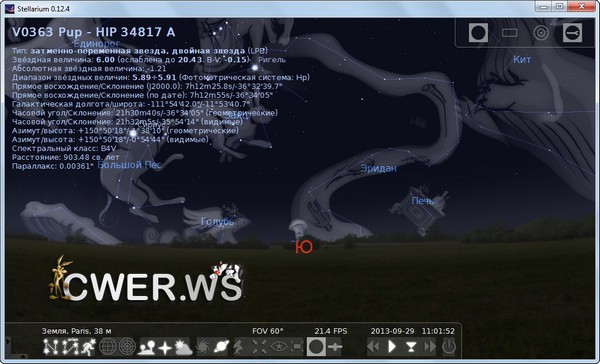Toggle nebulae and galaxies display
This screenshot has height=364, width=600.
[203, 347]
